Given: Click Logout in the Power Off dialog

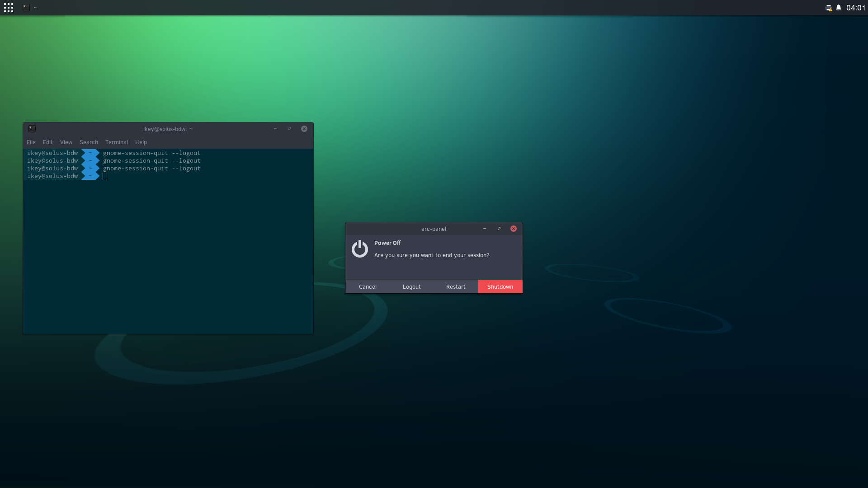Looking at the screenshot, I should click(x=412, y=286).
